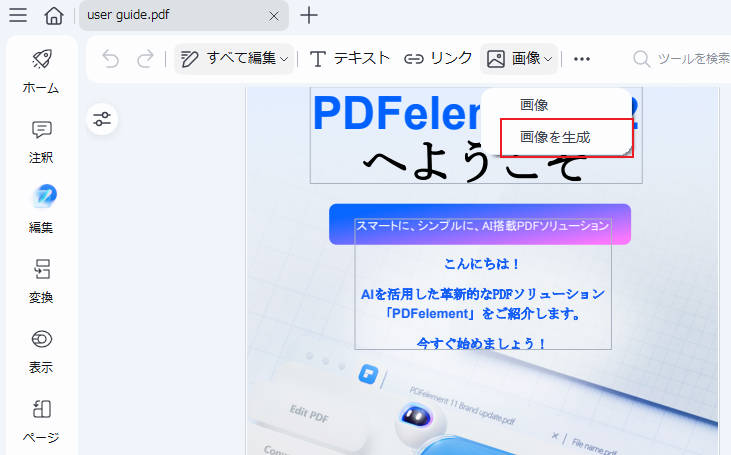
Task: Choose 画像 from the dropdown menu
Action: [x=534, y=105]
